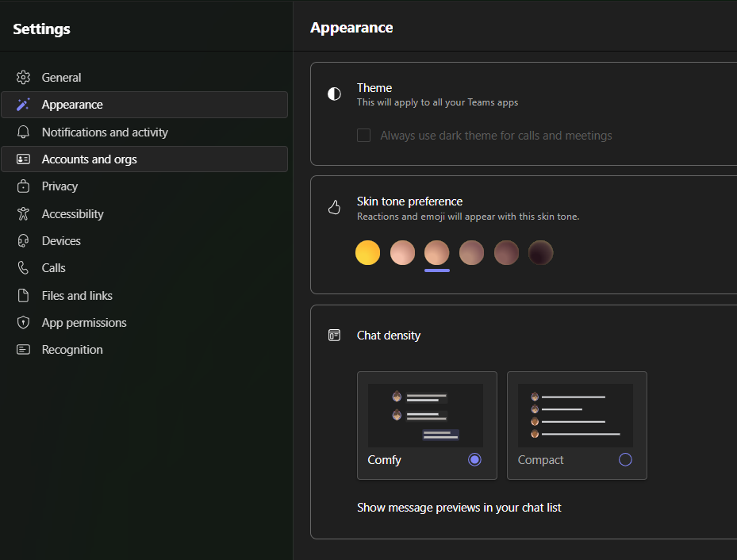Click the Compact chat density preview
The height and width of the screenshot is (560, 737).
tap(575, 416)
